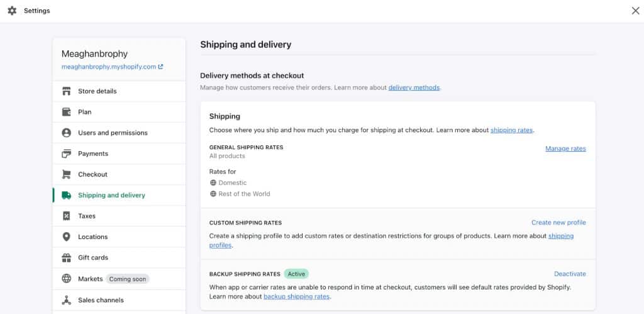Close the Settings panel
This screenshot has width=644, height=314.
[x=635, y=11]
